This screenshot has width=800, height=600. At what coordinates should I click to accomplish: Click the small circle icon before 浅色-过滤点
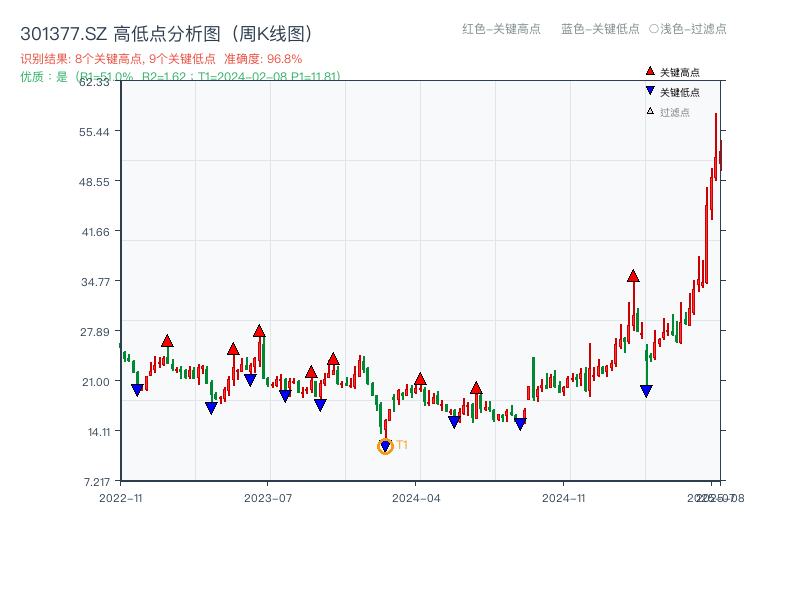tap(654, 29)
